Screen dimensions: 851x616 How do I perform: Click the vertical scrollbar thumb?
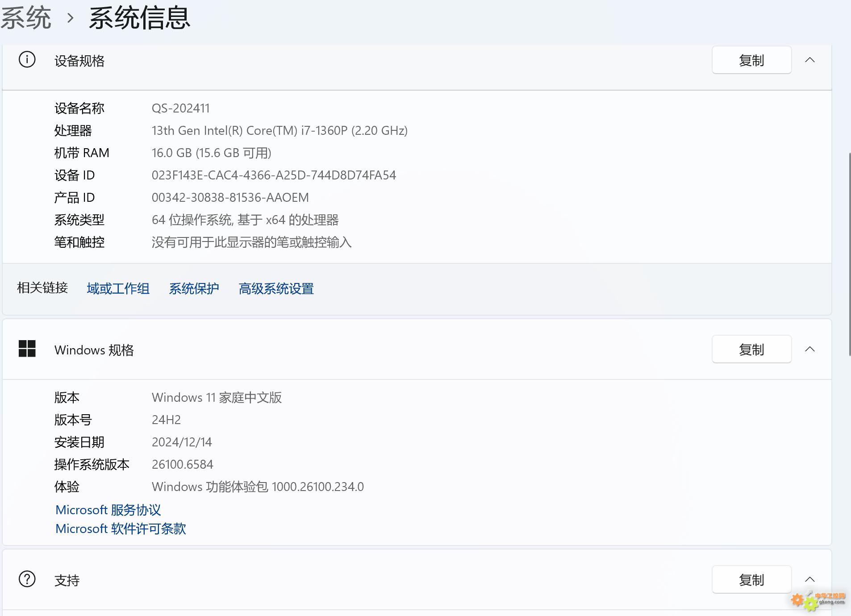click(849, 254)
